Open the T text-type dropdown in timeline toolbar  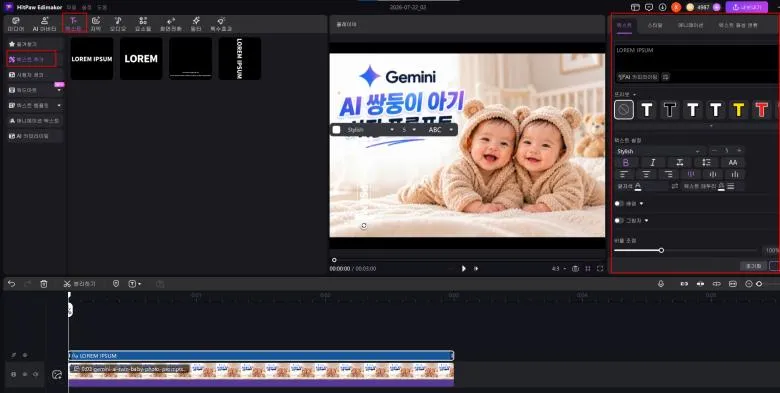[135, 284]
